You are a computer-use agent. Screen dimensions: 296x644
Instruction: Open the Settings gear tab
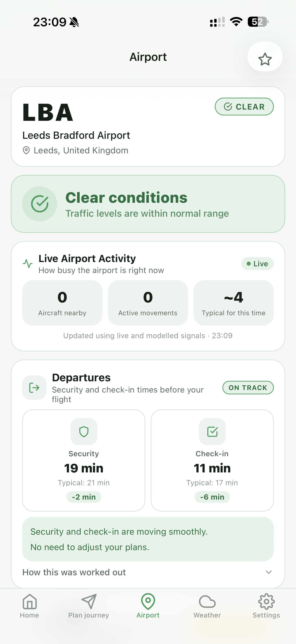tap(266, 606)
